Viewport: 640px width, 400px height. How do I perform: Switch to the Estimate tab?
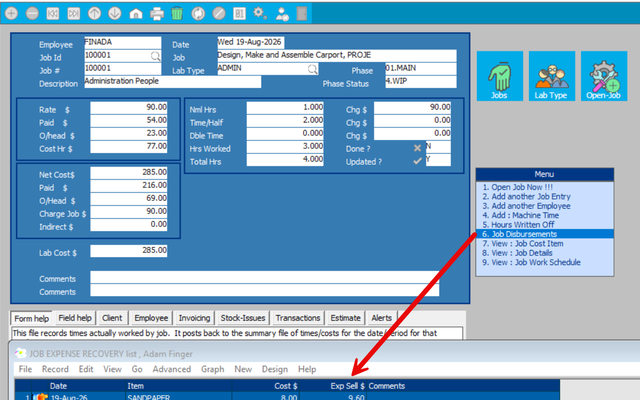(345, 318)
